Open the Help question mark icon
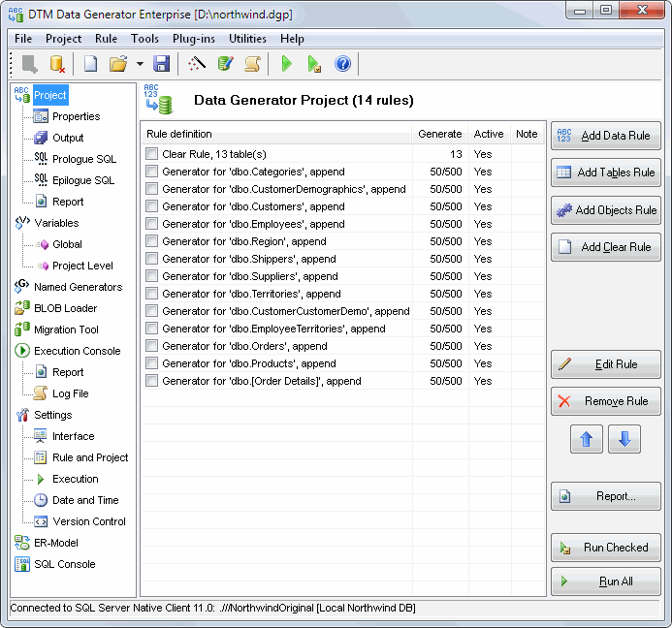672x628 pixels. click(342, 64)
